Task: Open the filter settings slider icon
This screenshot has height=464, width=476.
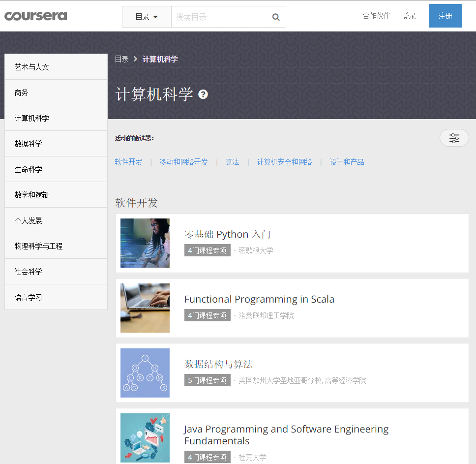Action: tap(454, 138)
